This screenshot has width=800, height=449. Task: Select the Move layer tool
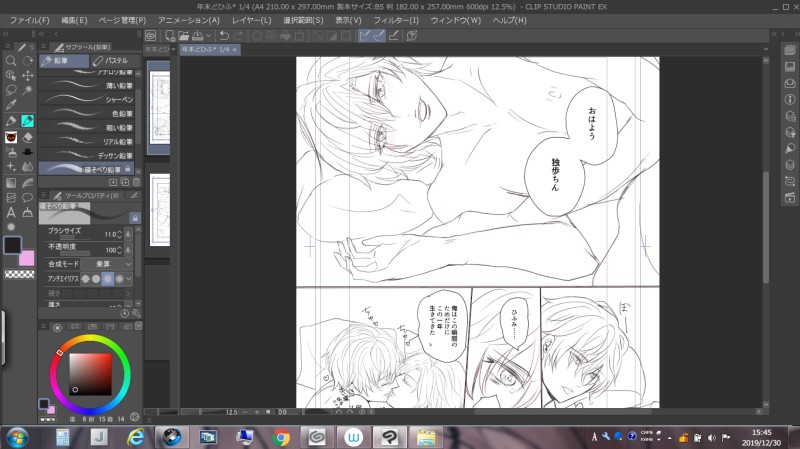(28, 76)
